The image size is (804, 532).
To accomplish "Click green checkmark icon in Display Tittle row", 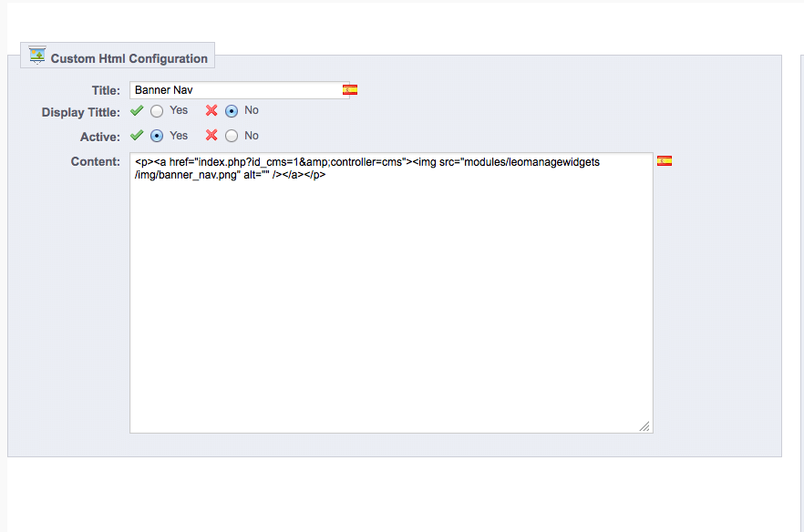I will click(137, 110).
